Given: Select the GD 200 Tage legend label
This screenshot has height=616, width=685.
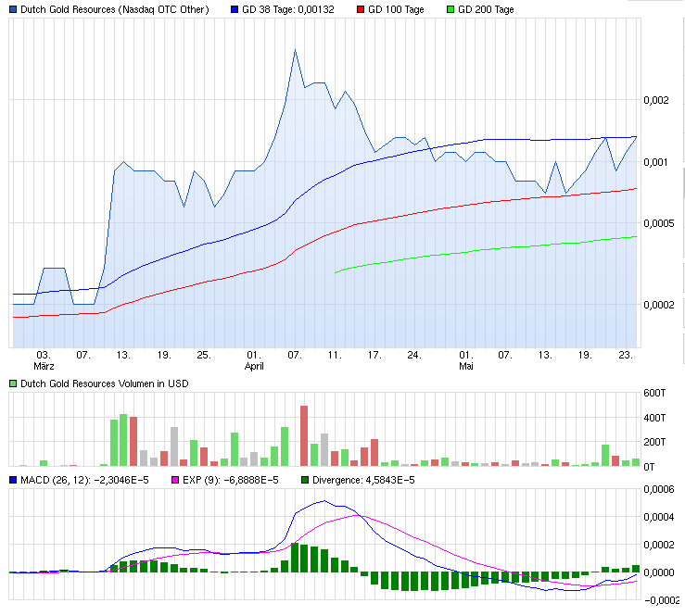Looking at the screenshot, I should click(487, 9).
